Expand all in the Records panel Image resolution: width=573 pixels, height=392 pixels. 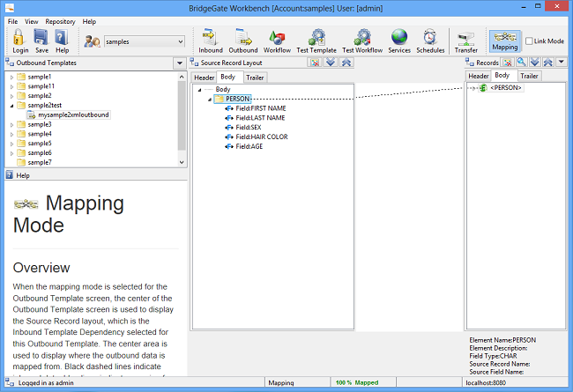pos(534,63)
